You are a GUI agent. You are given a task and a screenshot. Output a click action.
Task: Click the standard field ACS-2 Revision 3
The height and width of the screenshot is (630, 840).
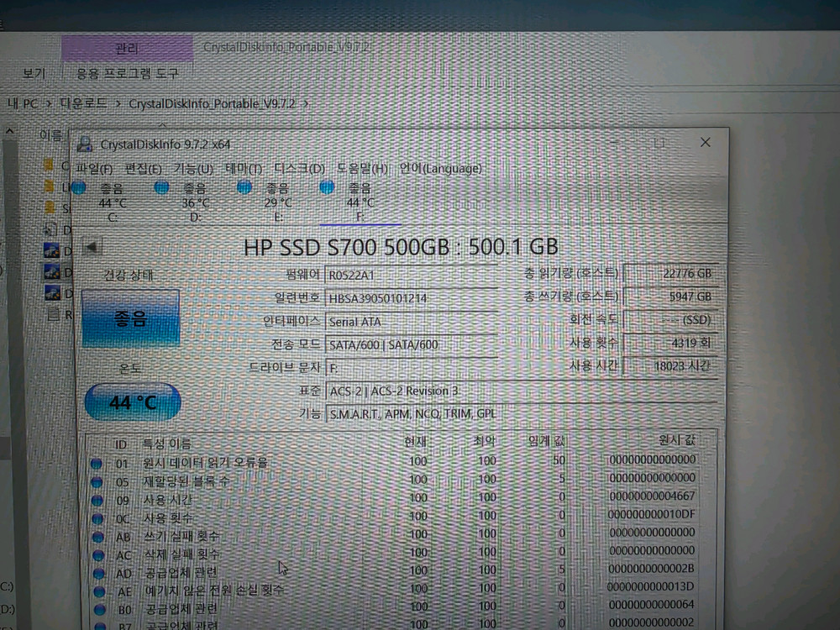point(521,391)
